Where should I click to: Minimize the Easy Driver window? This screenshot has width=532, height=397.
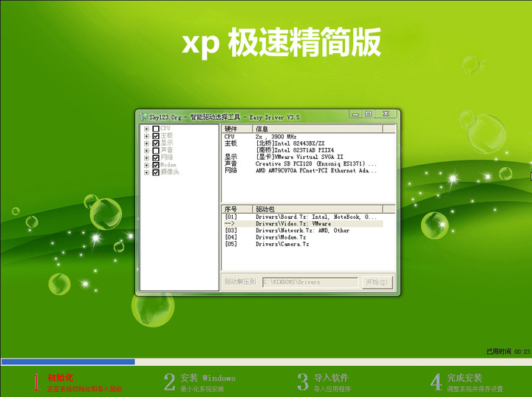click(x=355, y=114)
